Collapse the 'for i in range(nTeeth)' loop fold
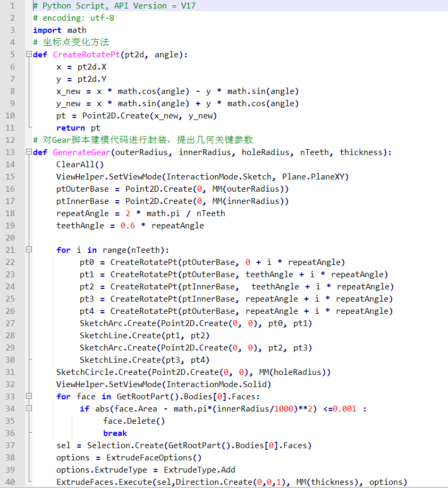Viewport: 448px width, 488px height. [x=29, y=250]
